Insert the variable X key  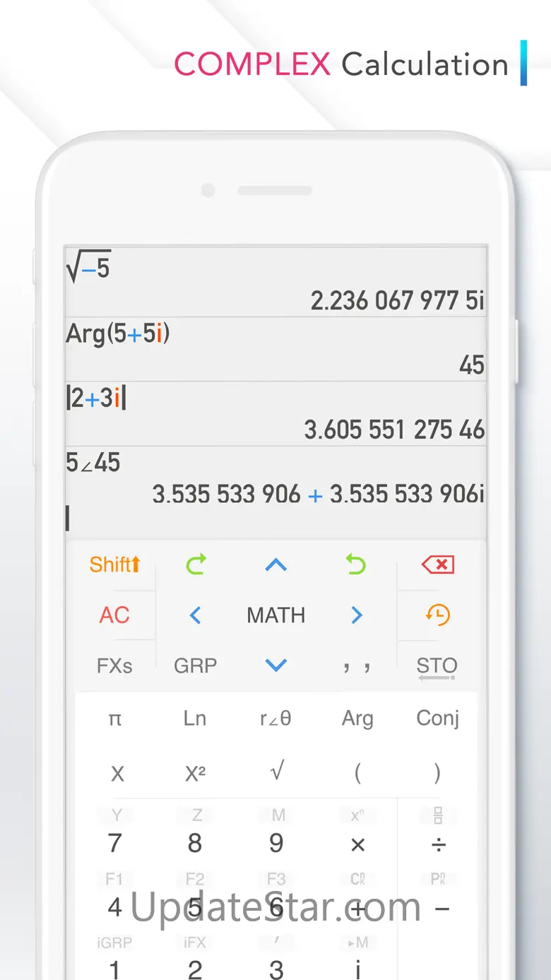(x=117, y=774)
